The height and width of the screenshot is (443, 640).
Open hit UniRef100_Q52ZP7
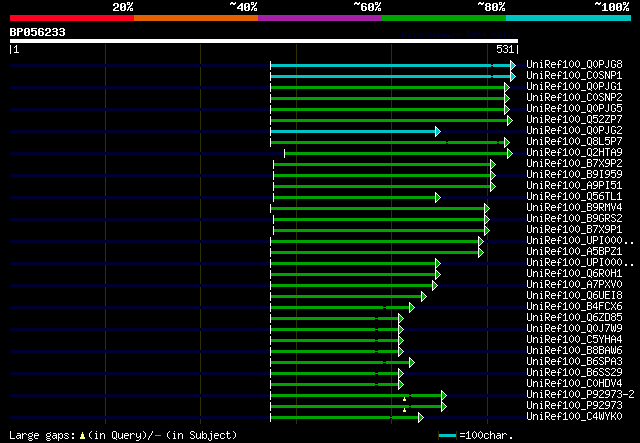pyautogui.click(x=574, y=120)
